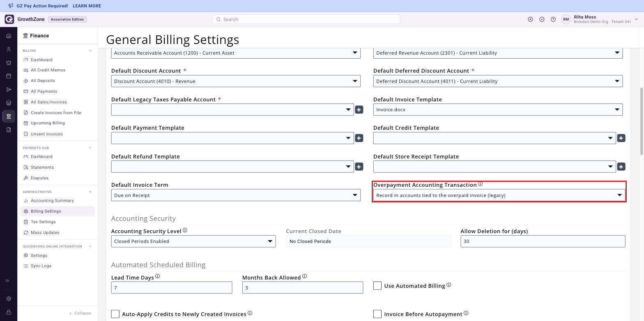The width and height of the screenshot is (644, 321).
Task: Add a new Default Refund Template
Action: pos(359,167)
